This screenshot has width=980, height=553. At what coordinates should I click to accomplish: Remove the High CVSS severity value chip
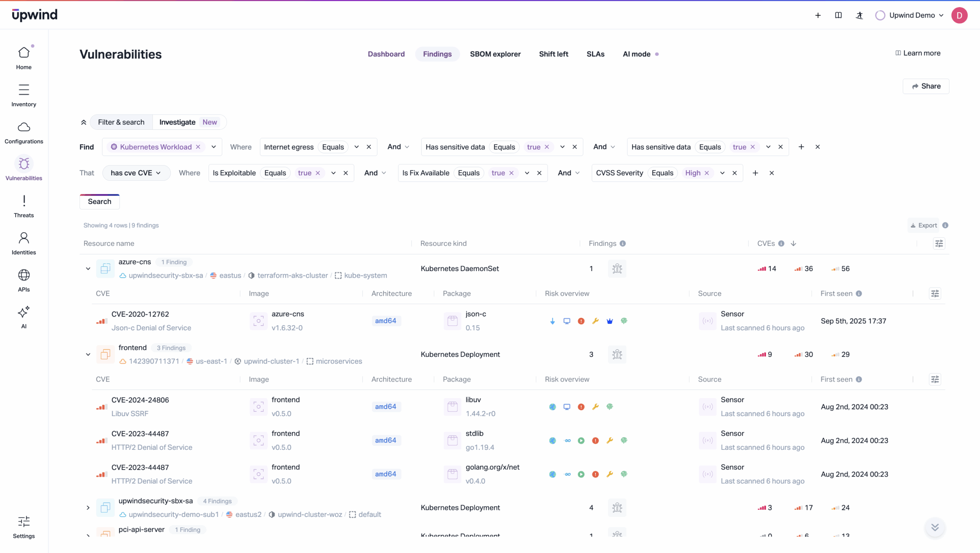[707, 173]
